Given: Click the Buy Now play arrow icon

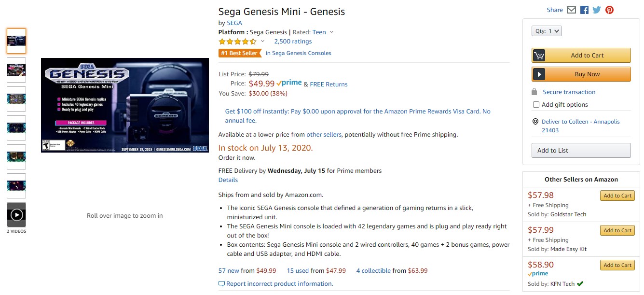Looking at the screenshot, I should click(x=539, y=74).
